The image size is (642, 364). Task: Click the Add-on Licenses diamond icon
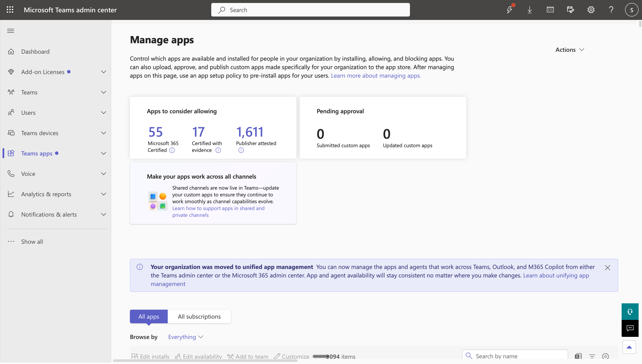[x=11, y=72]
